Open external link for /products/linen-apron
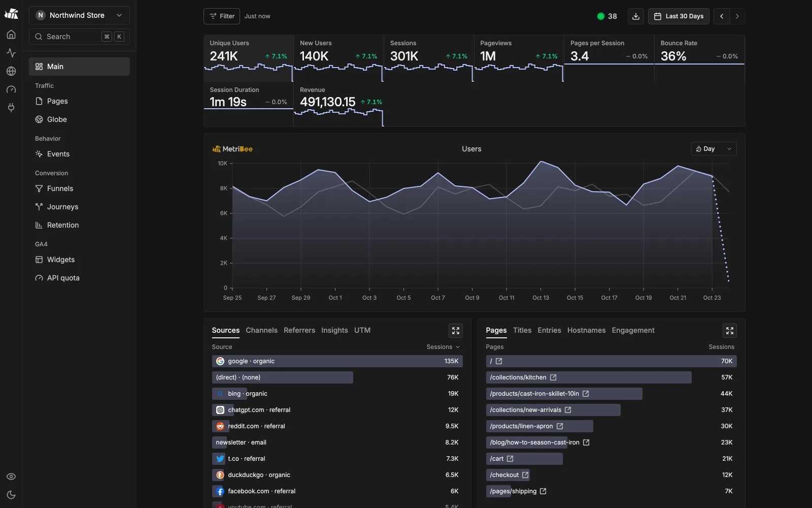Image resolution: width=812 pixels, height=508 pixels. [560, 426]
